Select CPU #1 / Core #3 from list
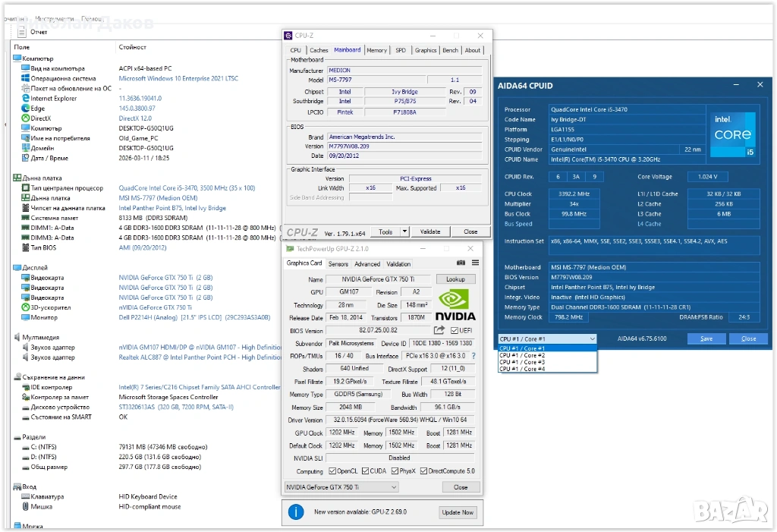This screenshot has width=777, height=532. [x=522, y=362]
